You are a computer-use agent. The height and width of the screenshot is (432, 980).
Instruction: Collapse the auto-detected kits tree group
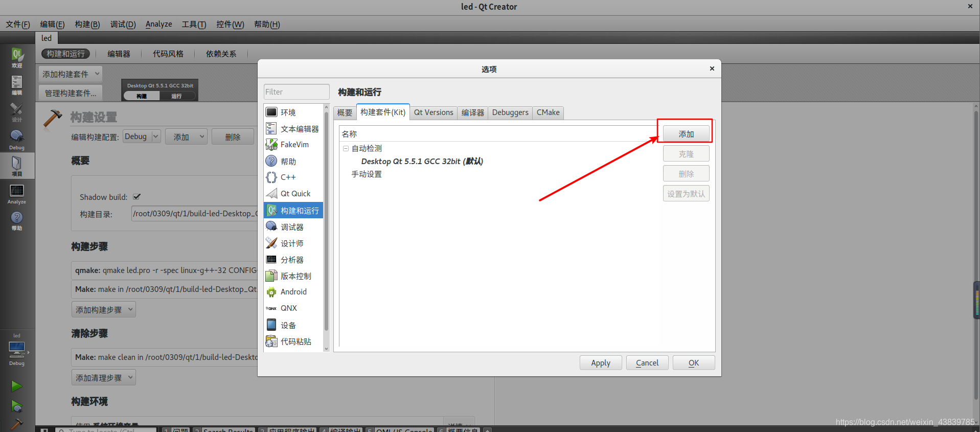click(x=346, y=148)
